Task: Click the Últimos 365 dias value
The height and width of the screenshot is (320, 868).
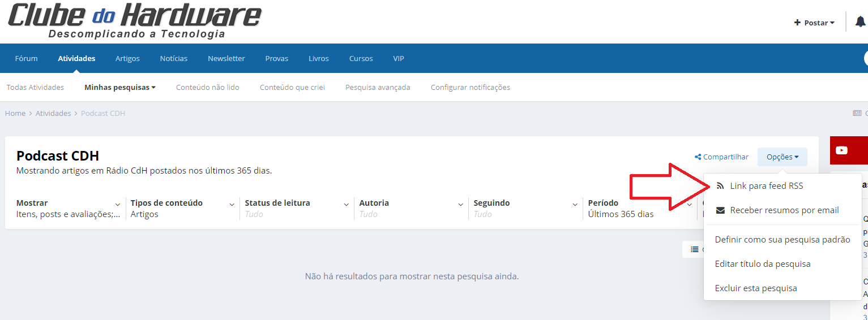Action: 621,214
